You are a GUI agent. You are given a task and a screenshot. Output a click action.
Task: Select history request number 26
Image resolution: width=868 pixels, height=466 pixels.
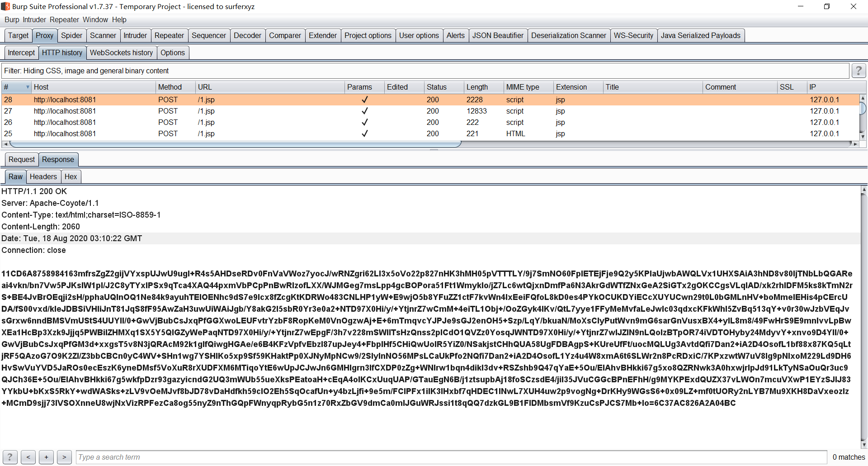click(x=429, y=122)
